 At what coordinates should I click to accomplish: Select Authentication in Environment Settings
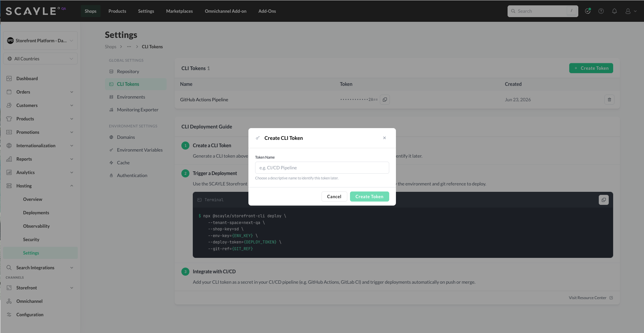point(136,175)
